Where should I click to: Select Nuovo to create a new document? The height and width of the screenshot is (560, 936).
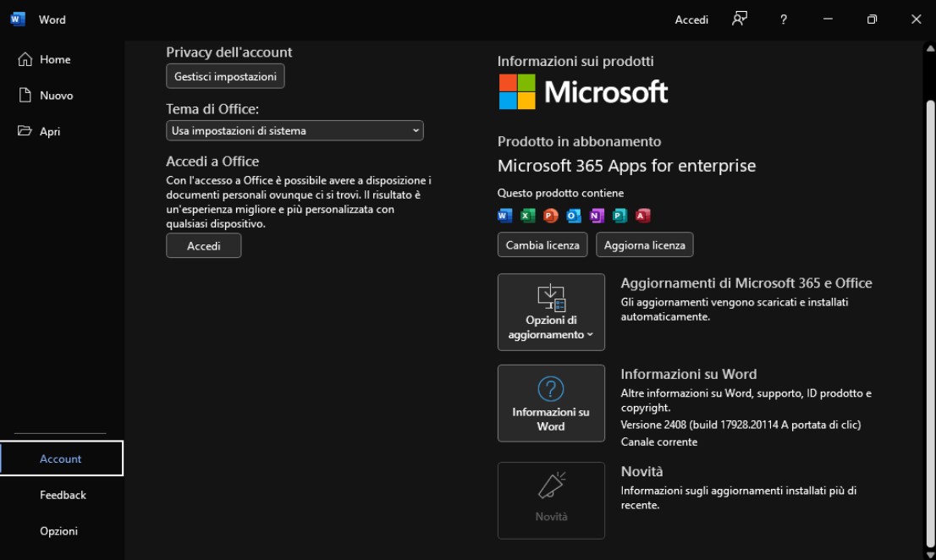click(x=62, y=96)
